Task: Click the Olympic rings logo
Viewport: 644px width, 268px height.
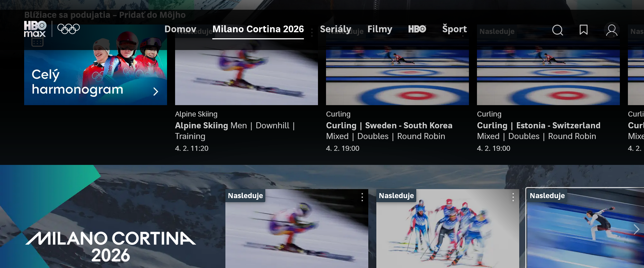Action: pyautogui.click(x=68, y=29)
